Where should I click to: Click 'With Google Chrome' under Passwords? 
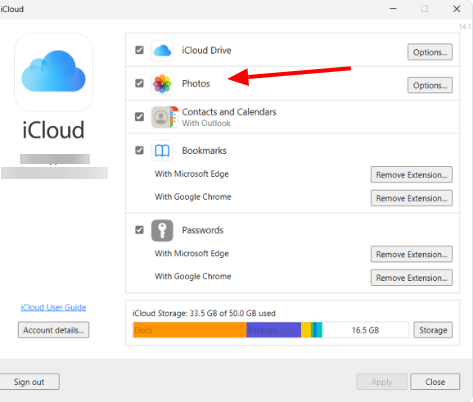click(193, 276)
